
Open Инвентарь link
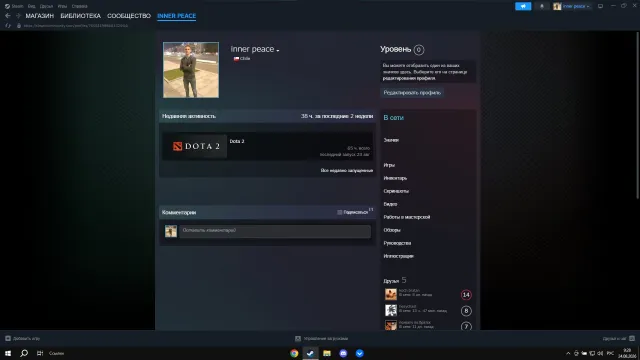pos(395,178)
